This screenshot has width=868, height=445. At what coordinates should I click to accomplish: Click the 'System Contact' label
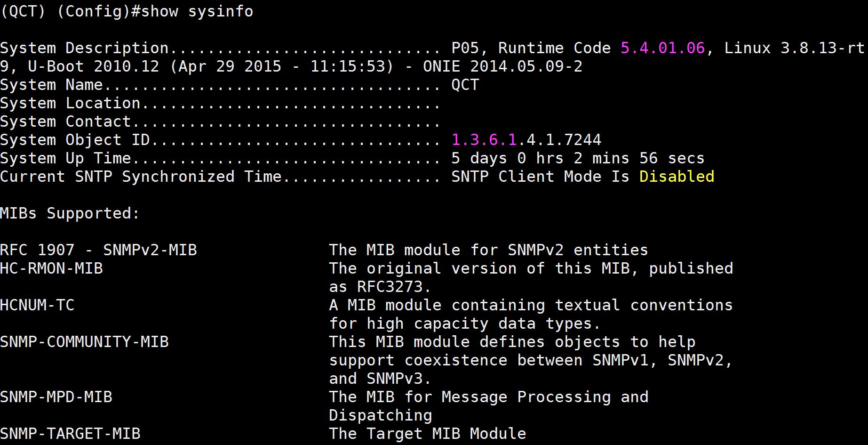pos(65,121)
